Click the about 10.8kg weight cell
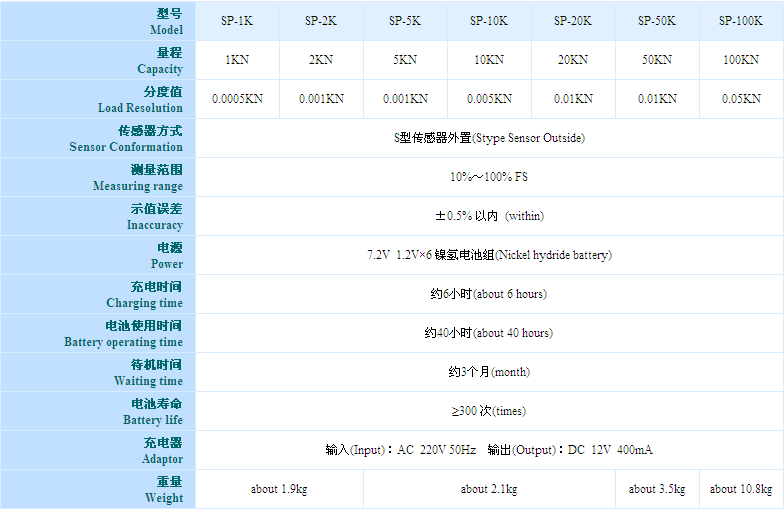Viewport: 784px width, 509px height. coord(740,489)
